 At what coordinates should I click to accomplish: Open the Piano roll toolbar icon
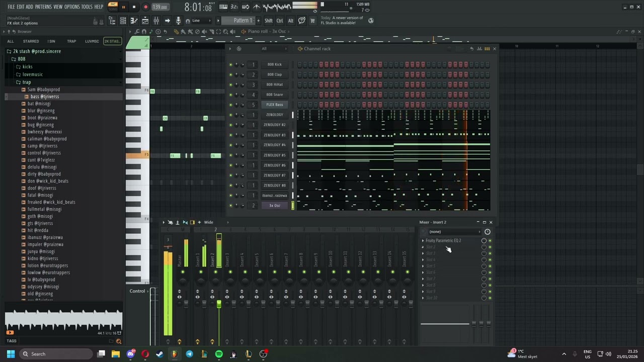pyautogui.click(x=134, y=21)
